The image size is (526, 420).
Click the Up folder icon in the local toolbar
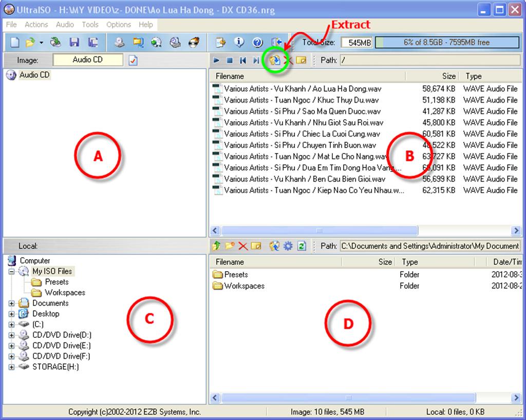click(216, 246)
